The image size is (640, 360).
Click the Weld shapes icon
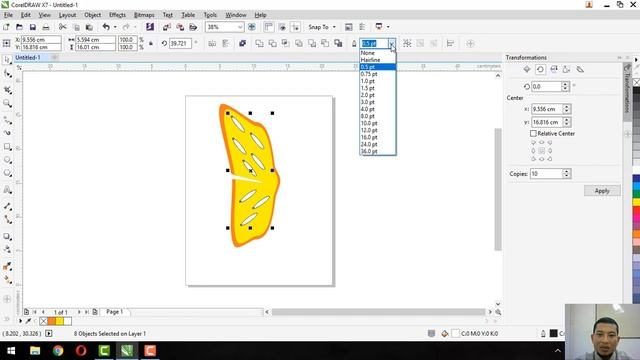coord(259,43)
